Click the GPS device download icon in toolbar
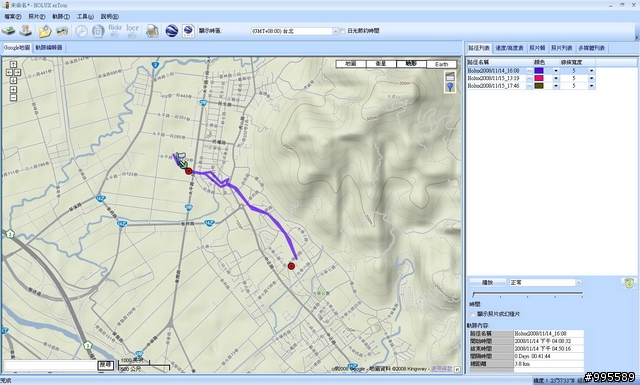The height and width of the screenshot is (385, 640). tap(8, 31)
